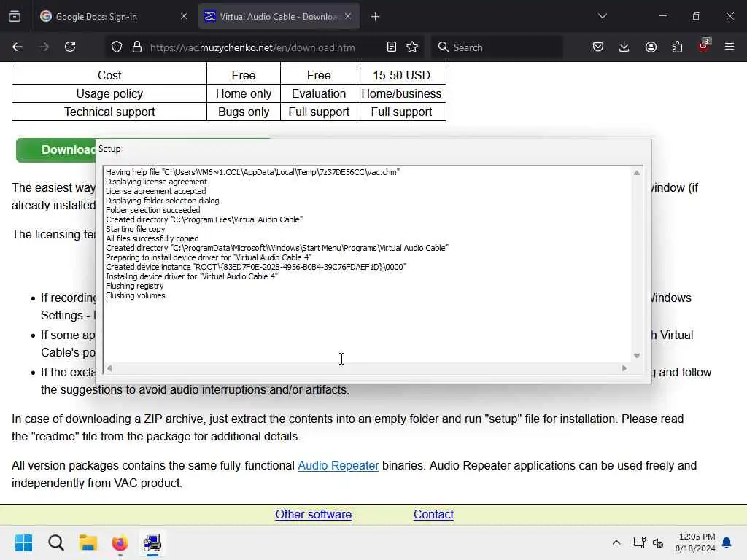Viewport: 747px width, 560px height.
Task: Click the green Download button
Action: pos(56,150)
